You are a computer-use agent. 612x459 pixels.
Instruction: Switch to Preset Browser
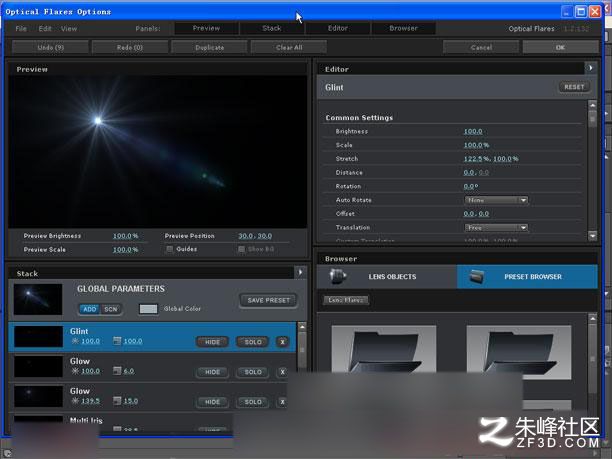[527, 276]
